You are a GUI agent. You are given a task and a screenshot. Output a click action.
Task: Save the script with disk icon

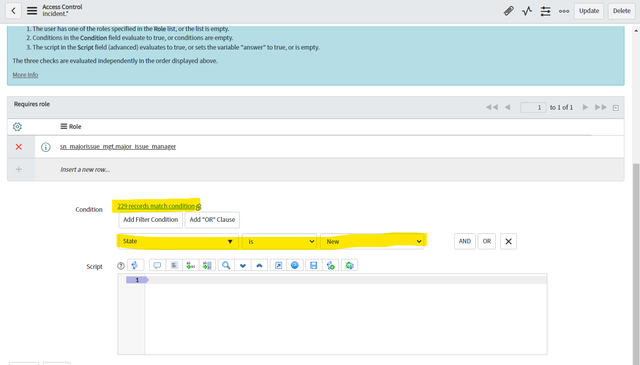(313, 265)
